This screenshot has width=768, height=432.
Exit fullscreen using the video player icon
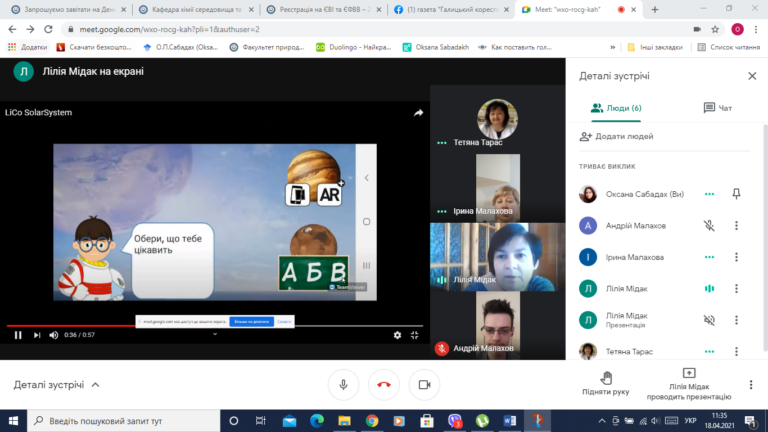pyautogui.click(x=414, y=335)
